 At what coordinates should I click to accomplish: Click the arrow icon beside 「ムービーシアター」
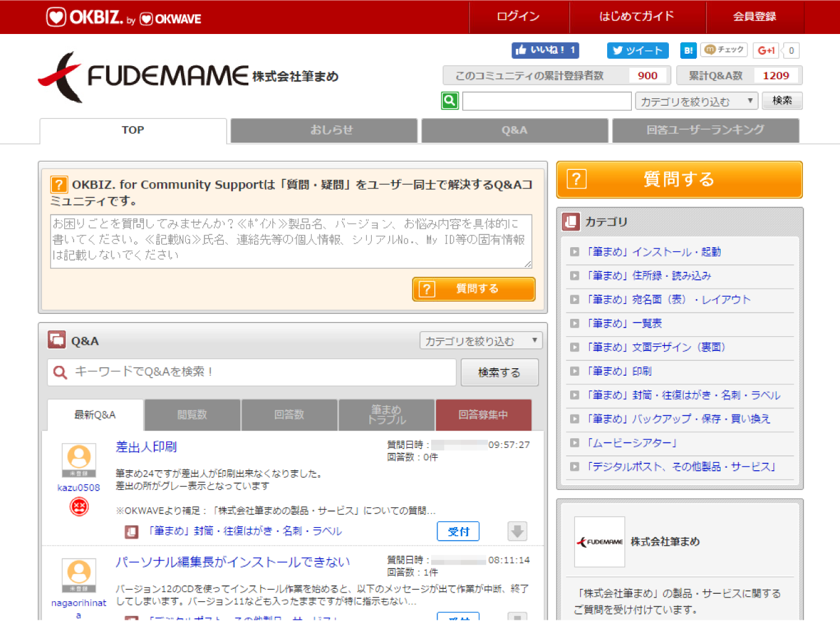tap(574, 443)
